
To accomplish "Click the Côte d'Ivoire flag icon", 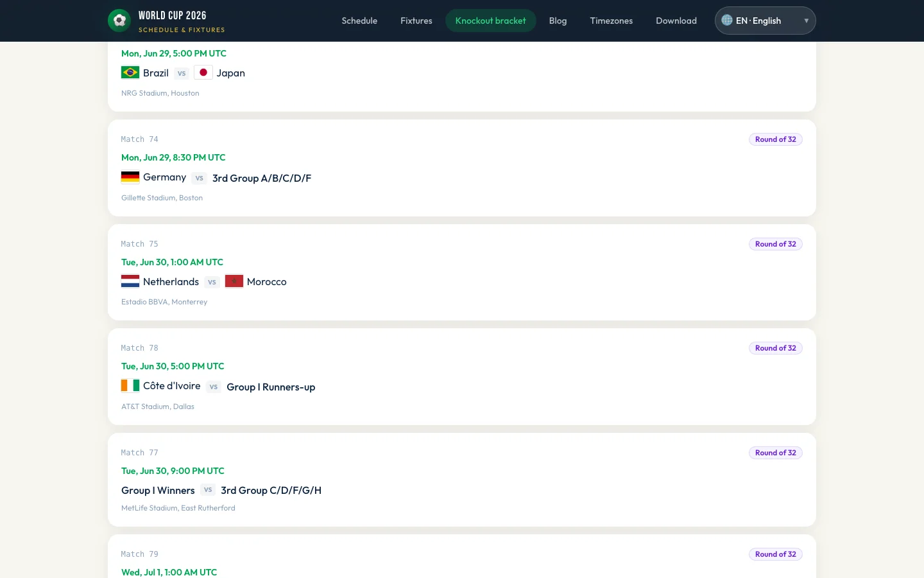I will pyautogui.click(x=130, y=385).
